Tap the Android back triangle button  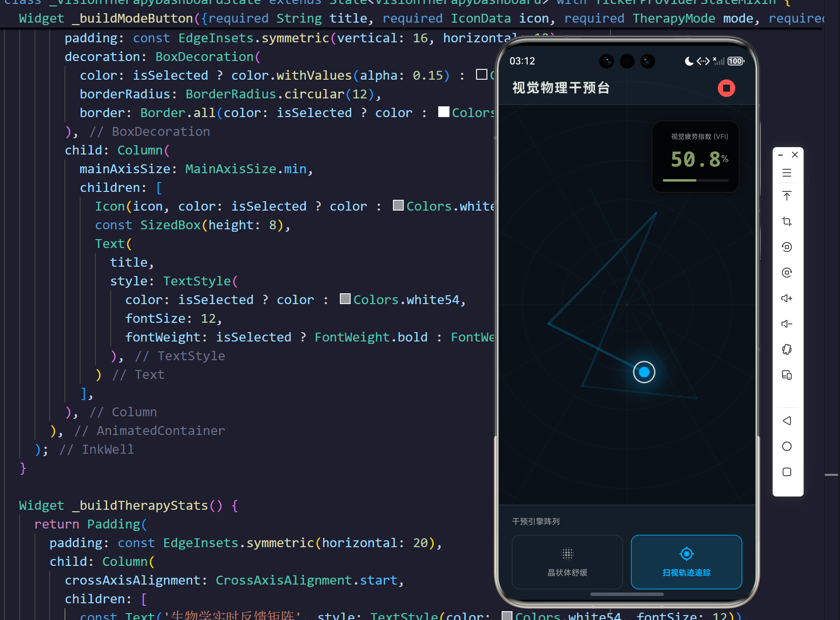(x=787, y=421)
